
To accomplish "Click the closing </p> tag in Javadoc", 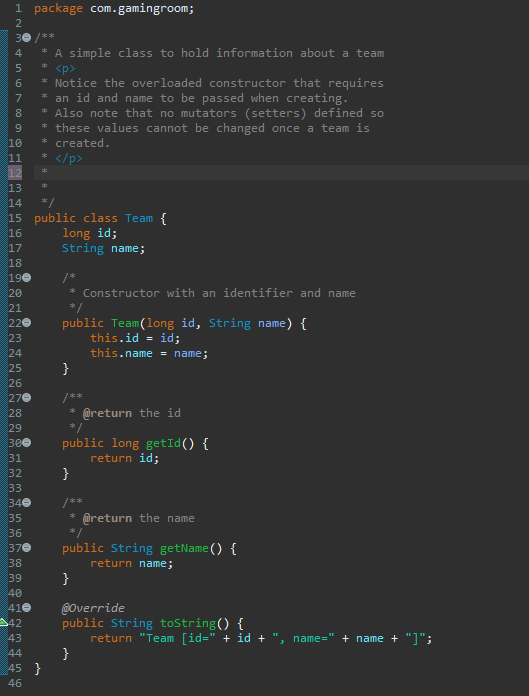I will (69, 158).
